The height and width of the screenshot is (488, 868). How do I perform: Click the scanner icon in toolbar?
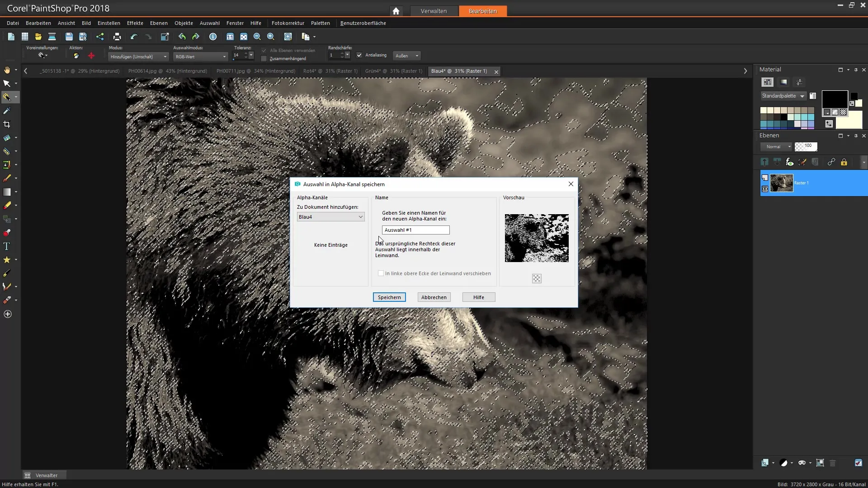coord(52,37)
